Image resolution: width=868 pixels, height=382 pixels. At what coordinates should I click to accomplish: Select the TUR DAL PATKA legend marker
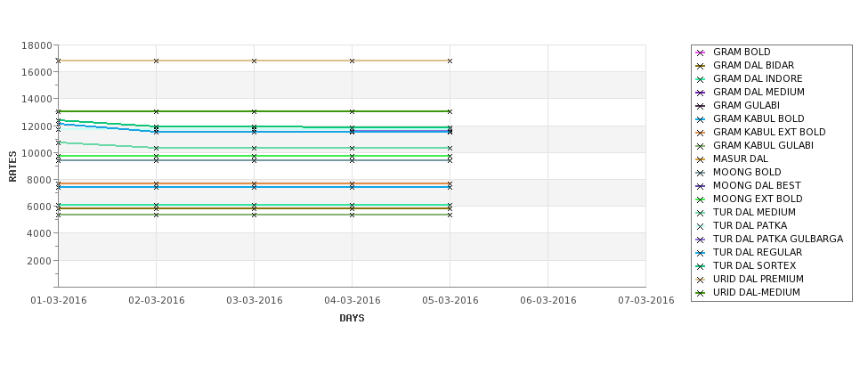pyautogui.click(x=701, y=226)
